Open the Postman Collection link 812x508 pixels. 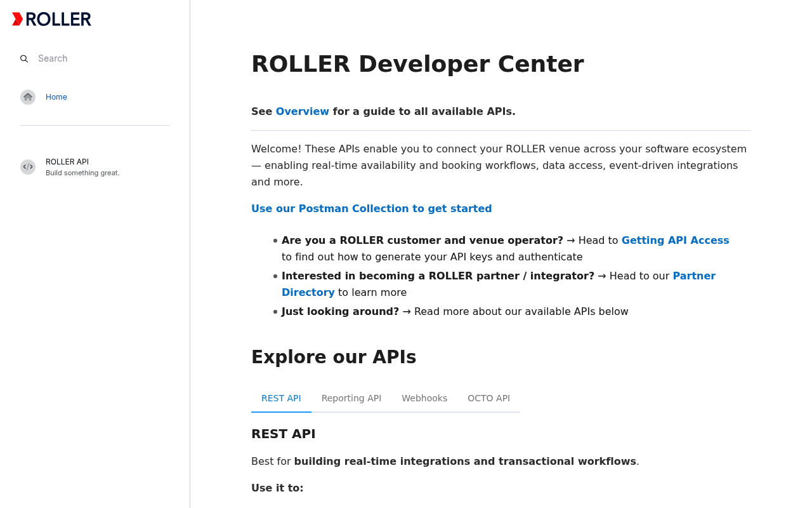pos(372,208)
